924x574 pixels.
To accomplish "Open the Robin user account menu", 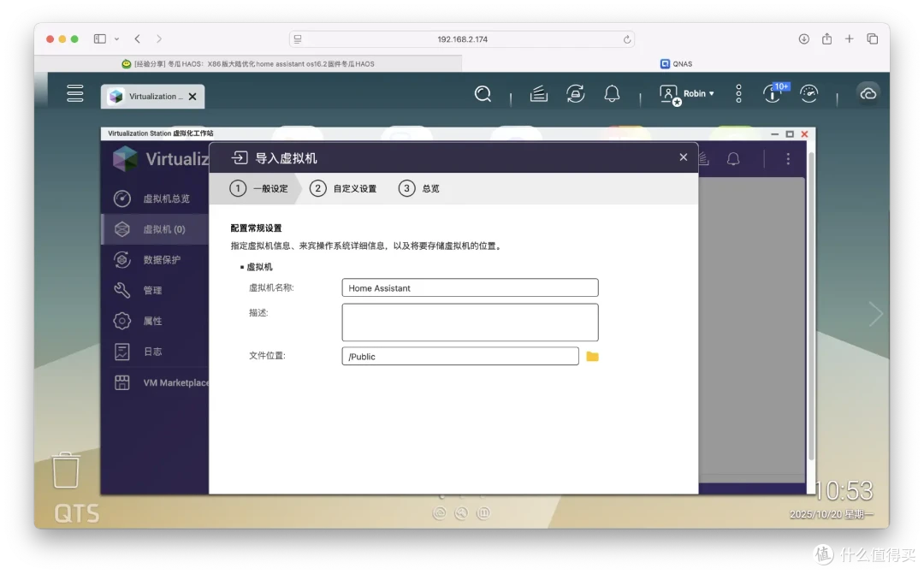I will coord(686,94).
